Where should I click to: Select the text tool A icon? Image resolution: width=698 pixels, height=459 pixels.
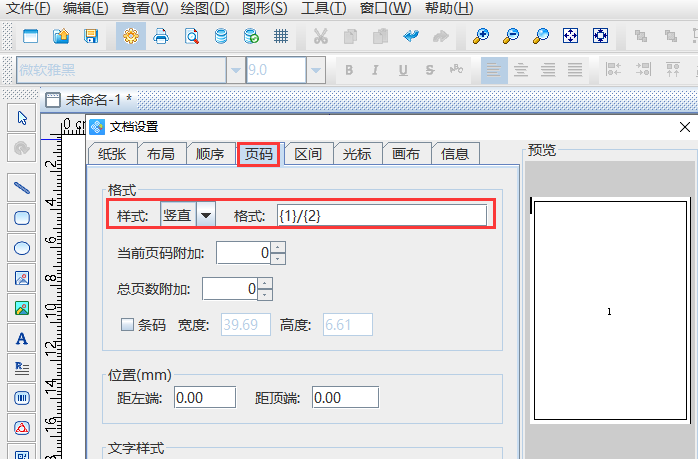22,339
